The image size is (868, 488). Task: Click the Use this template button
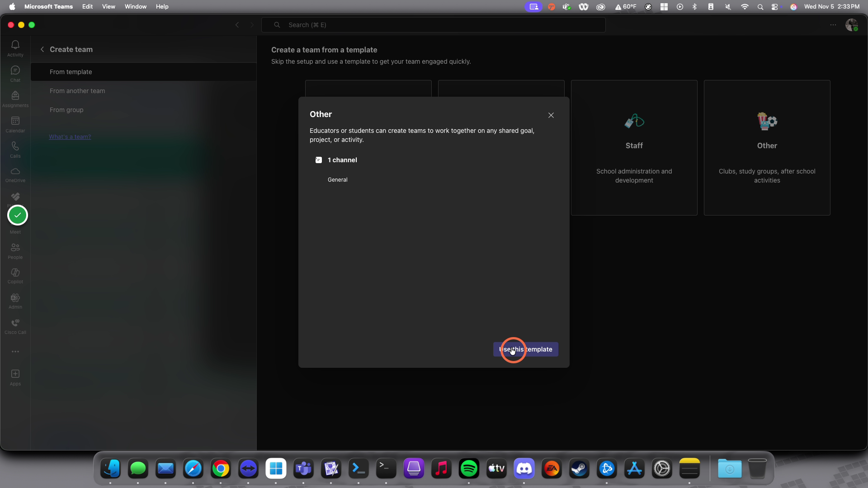(x=526, y=349)
